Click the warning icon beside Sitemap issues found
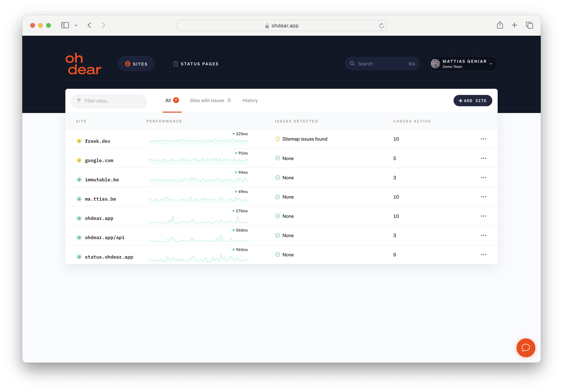Image resolution: width=563 pixels, height=392 pixels. pos(277,139)
